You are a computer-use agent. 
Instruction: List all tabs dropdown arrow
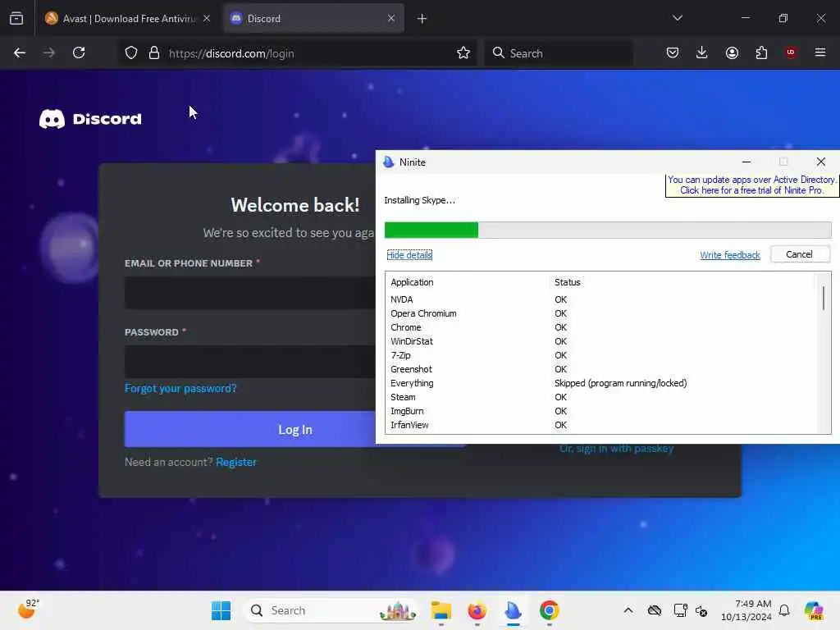(x=678, y=18)
